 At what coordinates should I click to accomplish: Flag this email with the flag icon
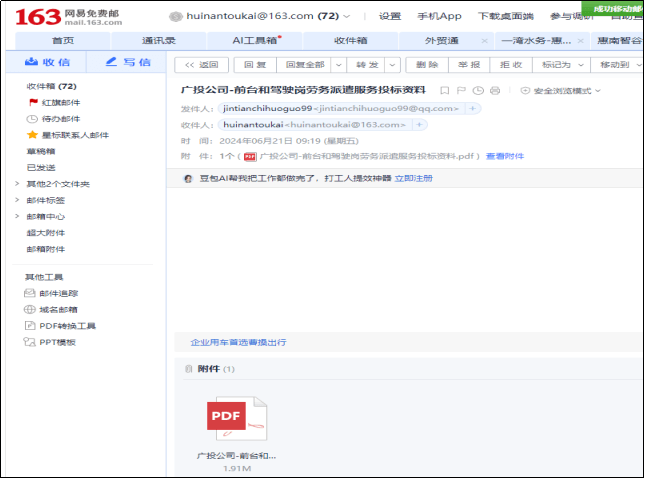coord(462,90)
